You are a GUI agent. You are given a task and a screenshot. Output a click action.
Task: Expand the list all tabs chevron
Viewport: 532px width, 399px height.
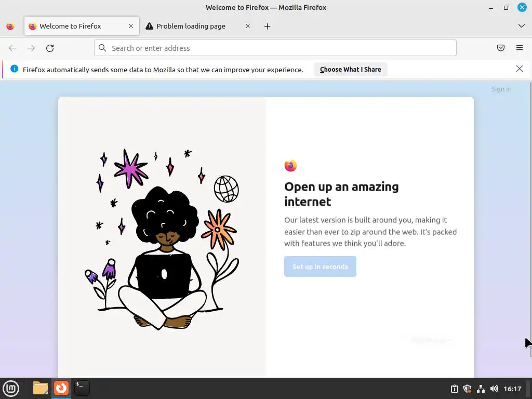click(x=522, y=26)
